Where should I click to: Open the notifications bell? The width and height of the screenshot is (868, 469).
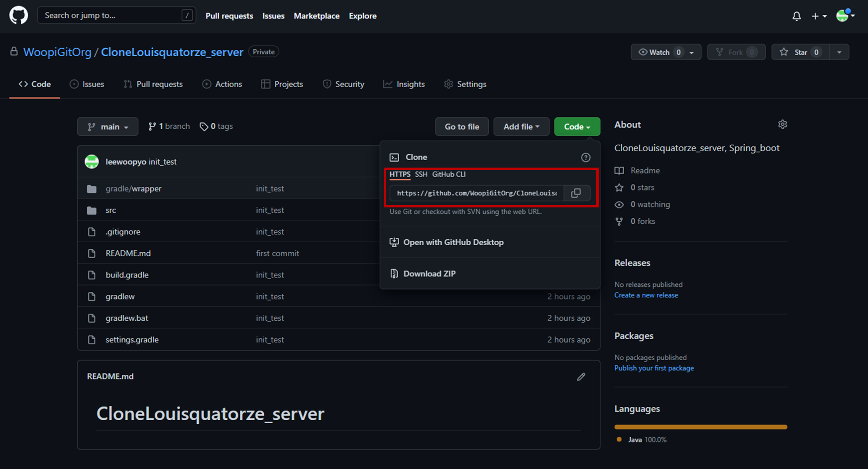[796, 16]
